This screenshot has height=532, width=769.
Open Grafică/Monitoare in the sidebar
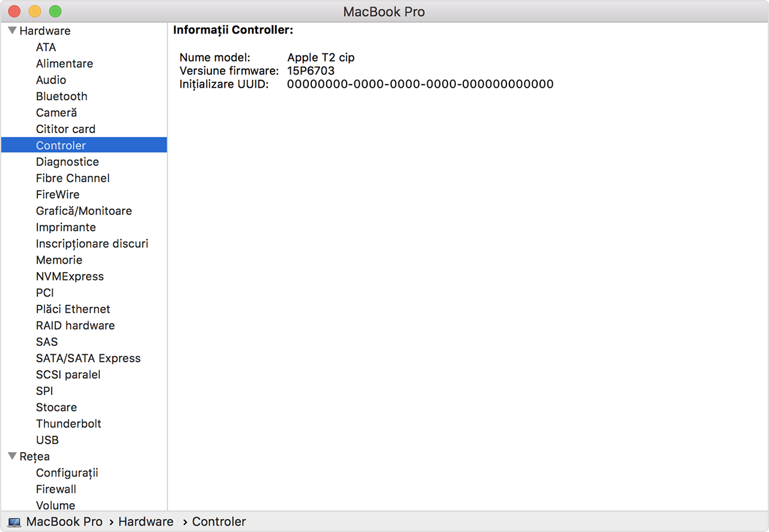pyautogui.click(x=84, y=211)
